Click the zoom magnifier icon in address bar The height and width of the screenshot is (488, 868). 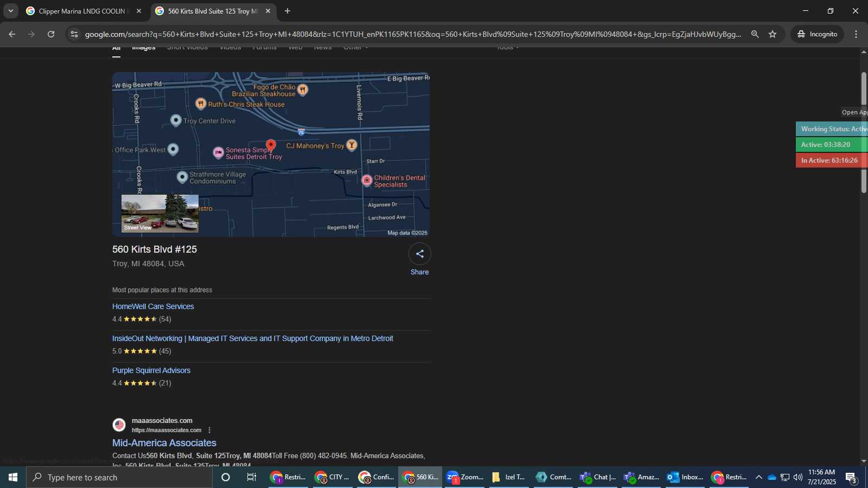point(755,34)
